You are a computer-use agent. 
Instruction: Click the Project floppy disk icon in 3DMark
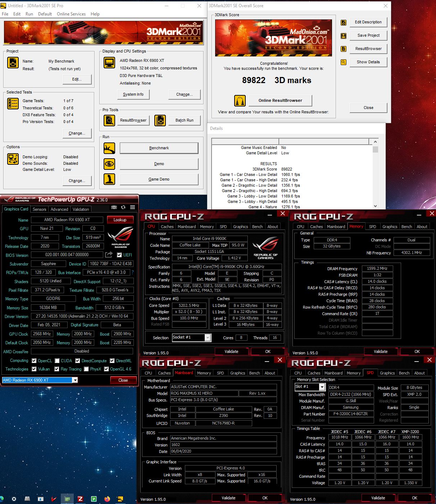pos(13,63)
